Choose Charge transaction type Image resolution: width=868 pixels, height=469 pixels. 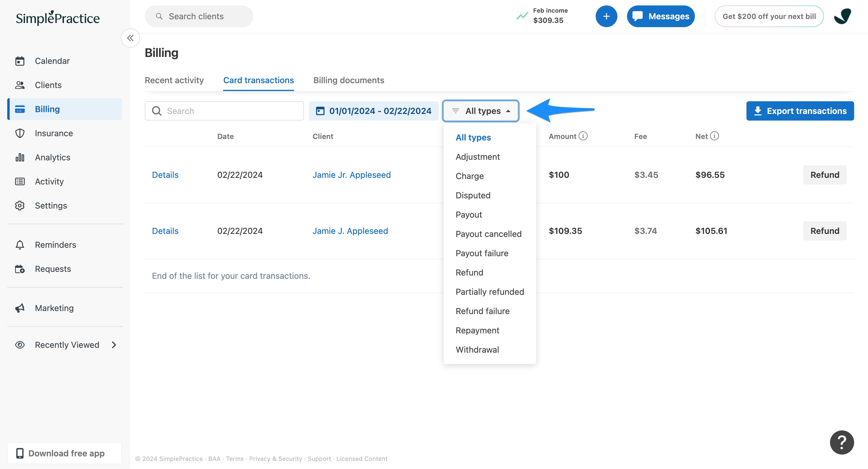click(x=469, y=176)
